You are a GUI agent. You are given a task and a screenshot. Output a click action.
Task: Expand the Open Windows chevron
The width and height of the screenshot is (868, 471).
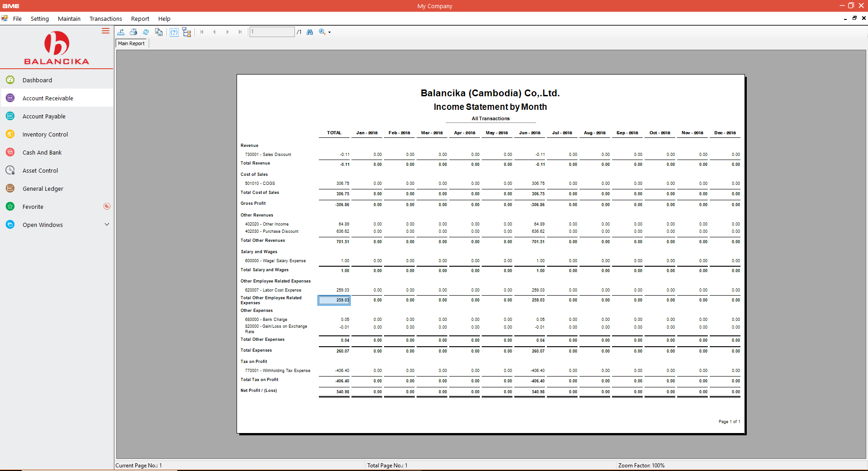pos(107,225)
